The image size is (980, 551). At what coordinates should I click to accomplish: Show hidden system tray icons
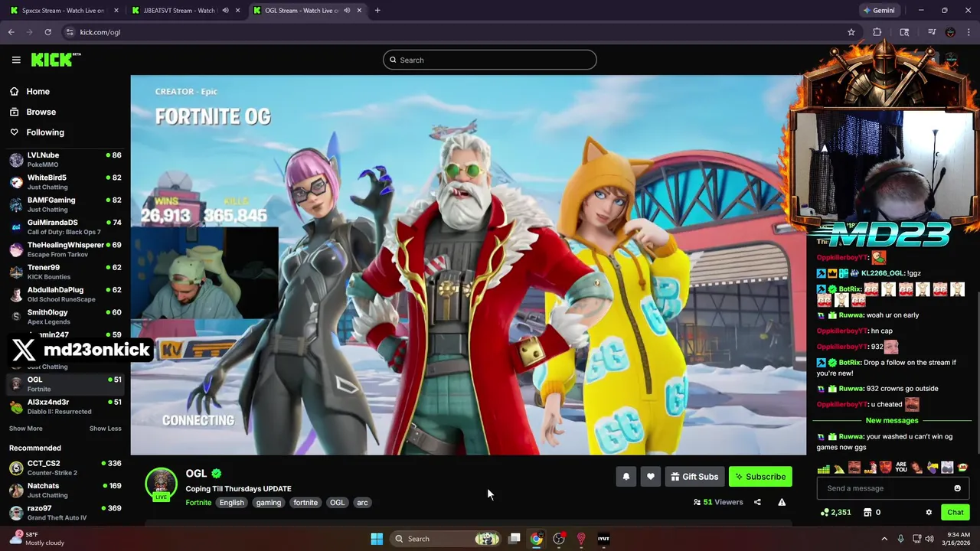click(884, 539)
